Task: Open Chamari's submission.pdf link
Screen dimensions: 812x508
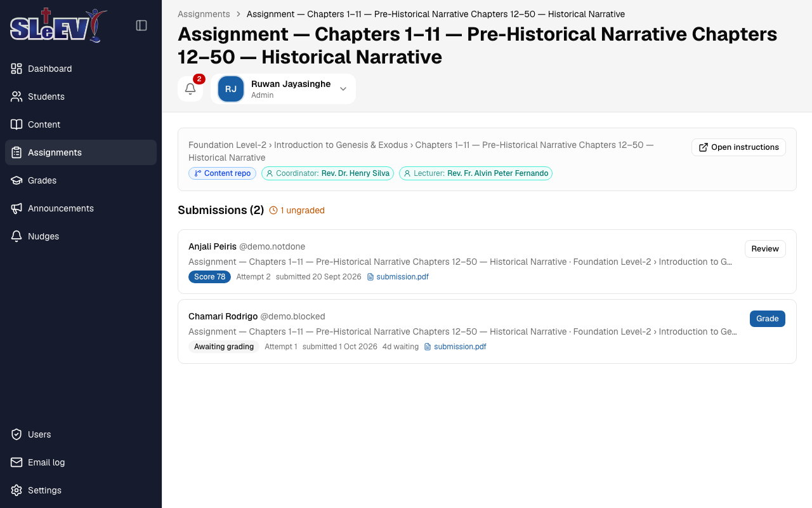Action: click(455, 347)
